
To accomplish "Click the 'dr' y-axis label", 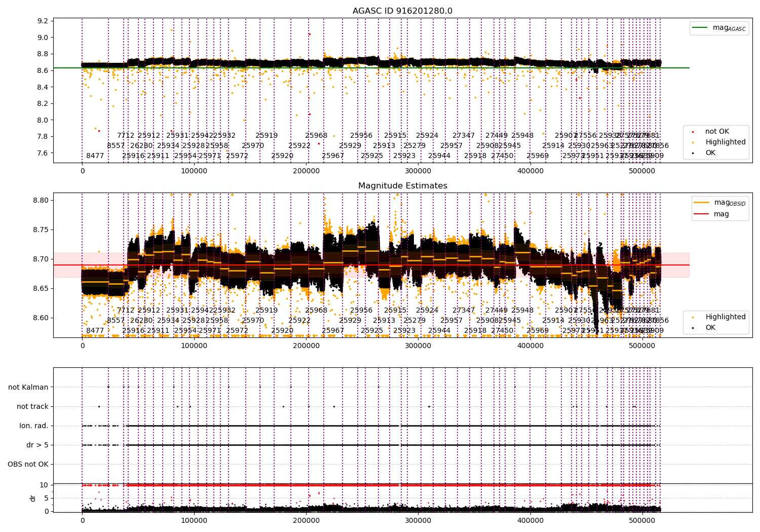I will [x=33, y=498].
